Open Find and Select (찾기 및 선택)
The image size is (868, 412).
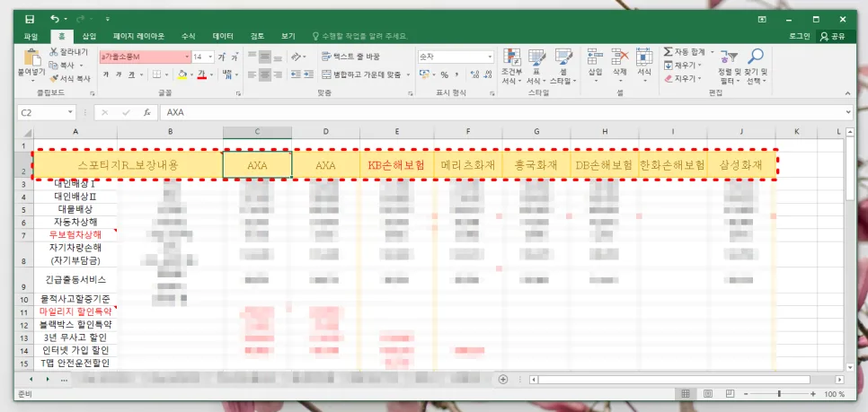757,67
